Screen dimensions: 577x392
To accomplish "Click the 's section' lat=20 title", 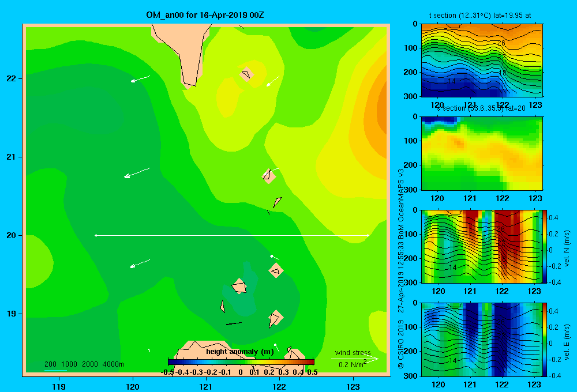I will (x=481, y=108).
